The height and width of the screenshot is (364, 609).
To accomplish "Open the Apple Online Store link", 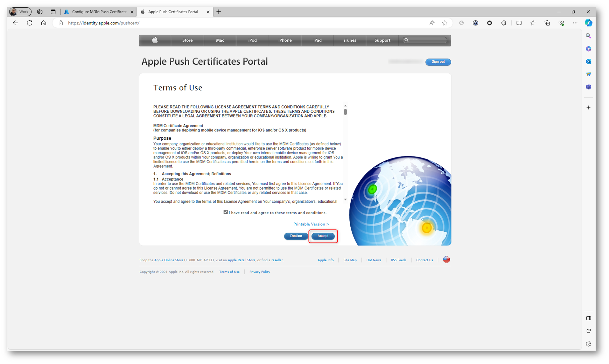I will [169, 260].
